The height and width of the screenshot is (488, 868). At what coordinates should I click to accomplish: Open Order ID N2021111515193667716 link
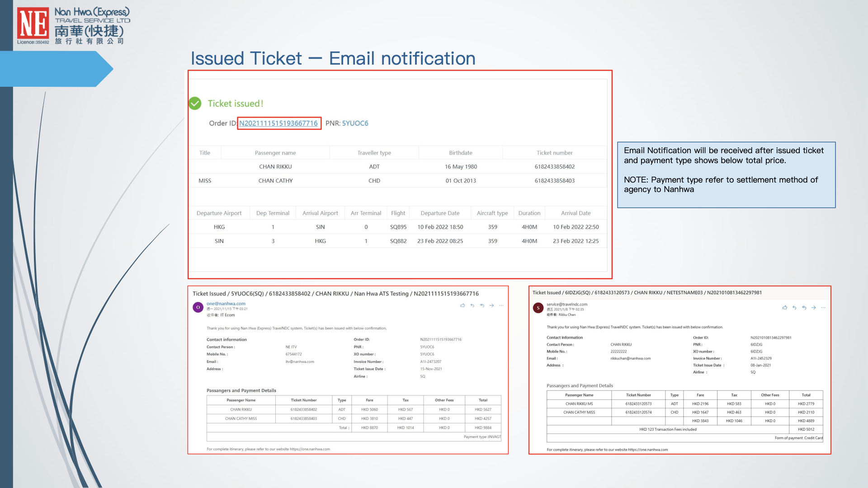278,123
